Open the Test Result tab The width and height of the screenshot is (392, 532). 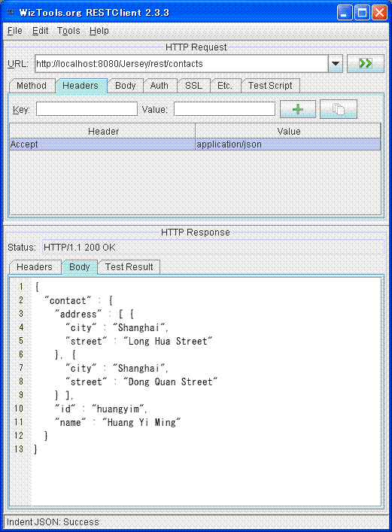[129, 267]
